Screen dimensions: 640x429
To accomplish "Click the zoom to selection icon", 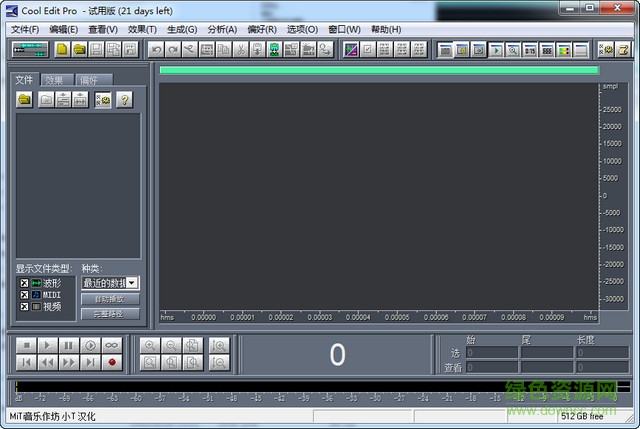I will (x=150, y=362).
